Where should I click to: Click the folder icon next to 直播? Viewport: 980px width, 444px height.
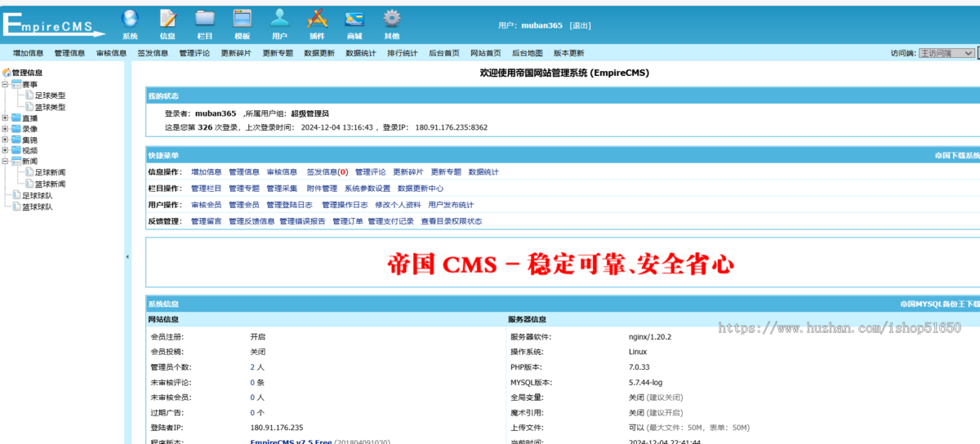click(16, 118)
